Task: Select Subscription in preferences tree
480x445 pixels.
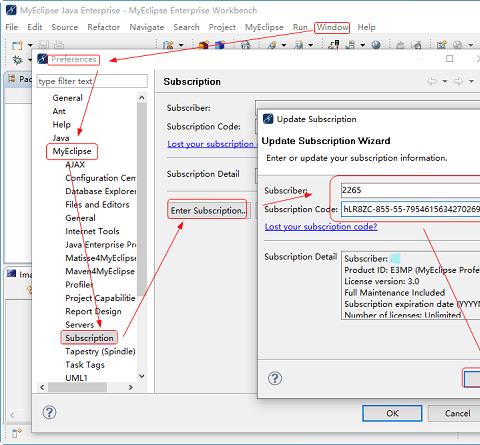Action: click(x=89, y=338)
